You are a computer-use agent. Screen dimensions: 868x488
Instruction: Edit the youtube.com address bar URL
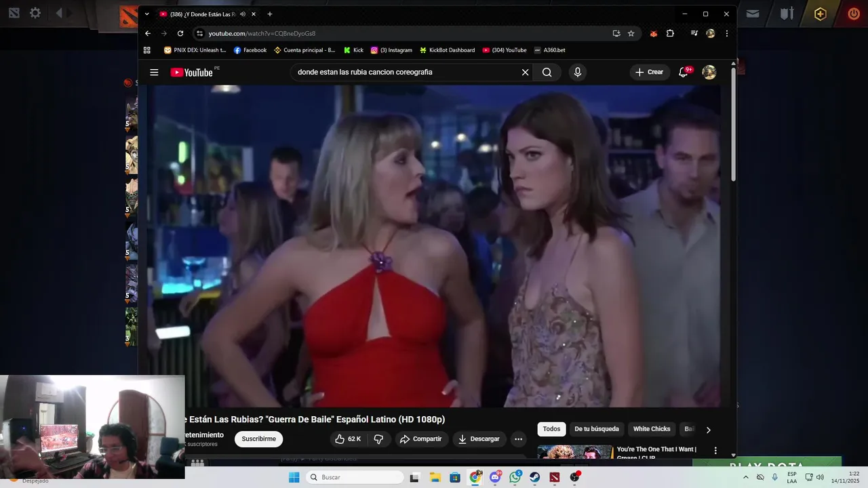click(x=262, y=33)
